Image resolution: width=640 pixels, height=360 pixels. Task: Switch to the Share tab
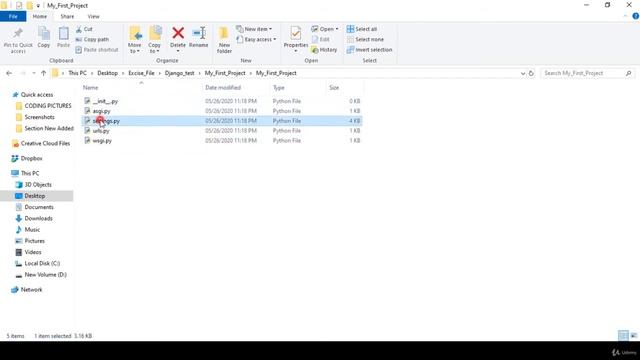click(x=67, y=16)
